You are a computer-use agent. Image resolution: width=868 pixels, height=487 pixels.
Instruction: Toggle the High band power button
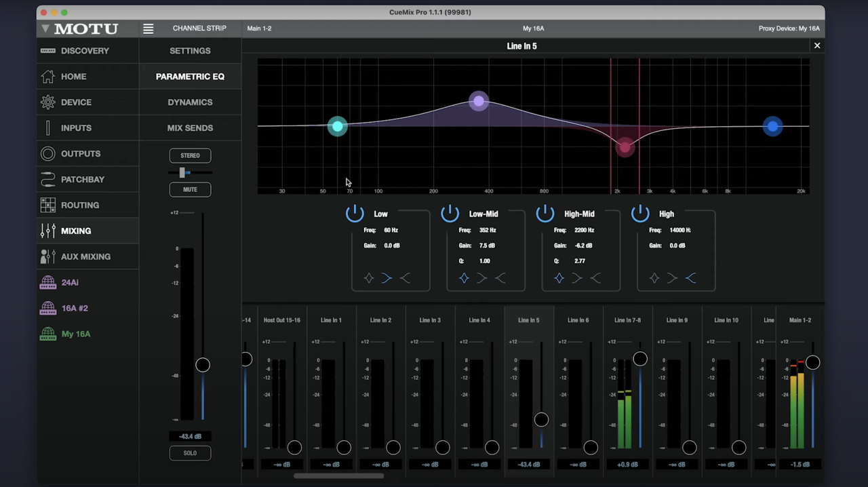click(x=640, y=214)
